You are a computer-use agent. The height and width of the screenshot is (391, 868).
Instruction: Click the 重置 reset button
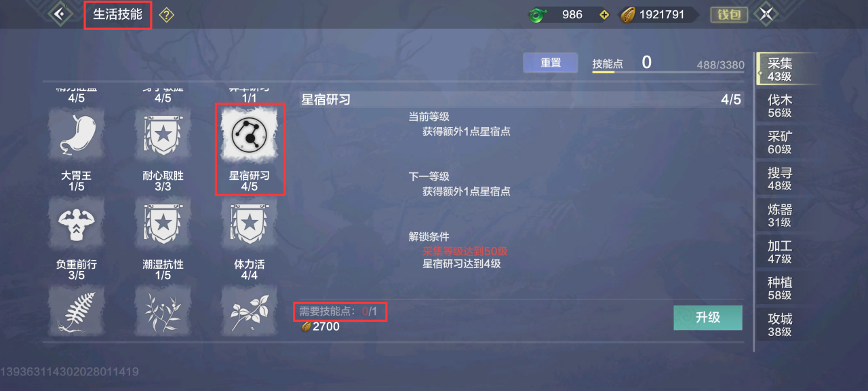[551, 63]
